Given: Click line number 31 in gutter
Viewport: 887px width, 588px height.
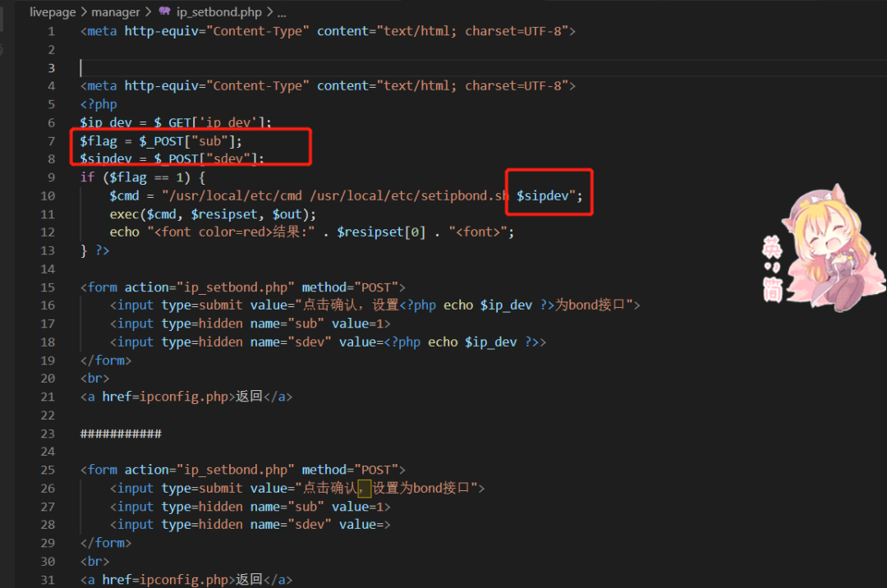Looking at the screenshot, I should 48,580.
